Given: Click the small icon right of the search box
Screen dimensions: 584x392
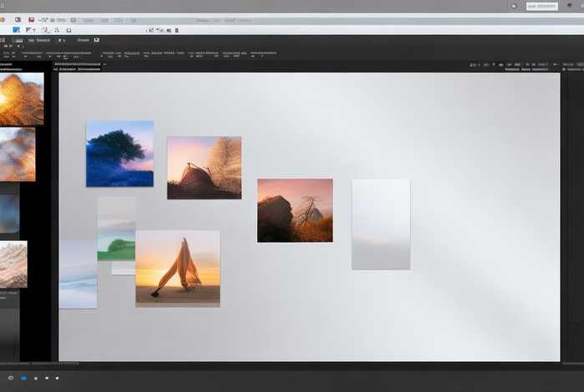Looking at the screenshot, I should pos(570,7).
